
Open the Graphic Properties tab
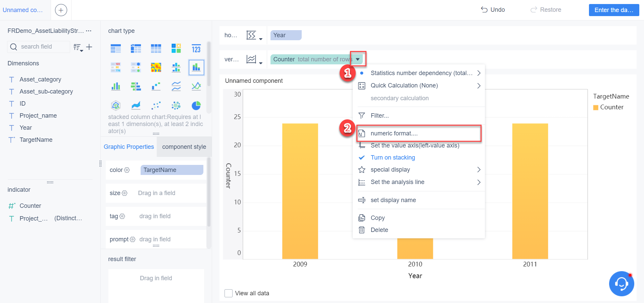point(129,147)
